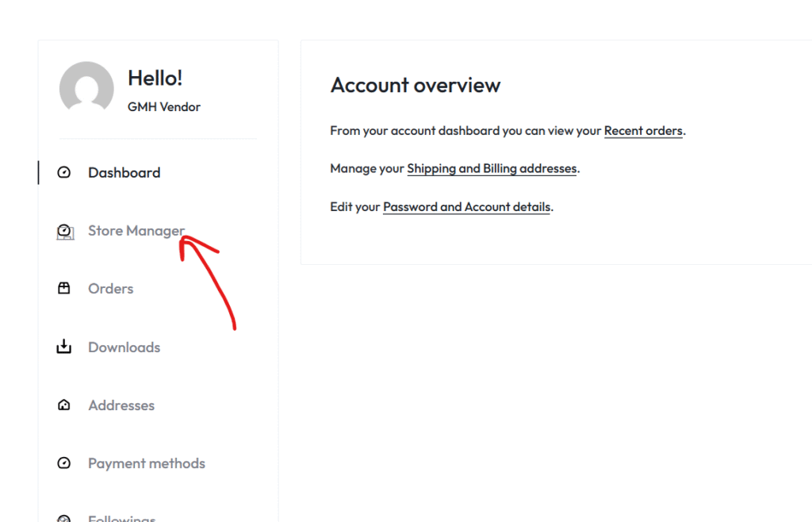Click the Payment methods icon
Image resolution: width=812 pixels, height=522 pixels.
click(64, 463)
